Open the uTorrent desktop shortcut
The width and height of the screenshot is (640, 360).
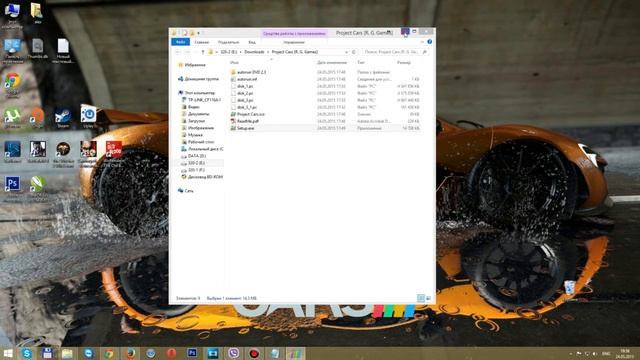coord(13,118)
